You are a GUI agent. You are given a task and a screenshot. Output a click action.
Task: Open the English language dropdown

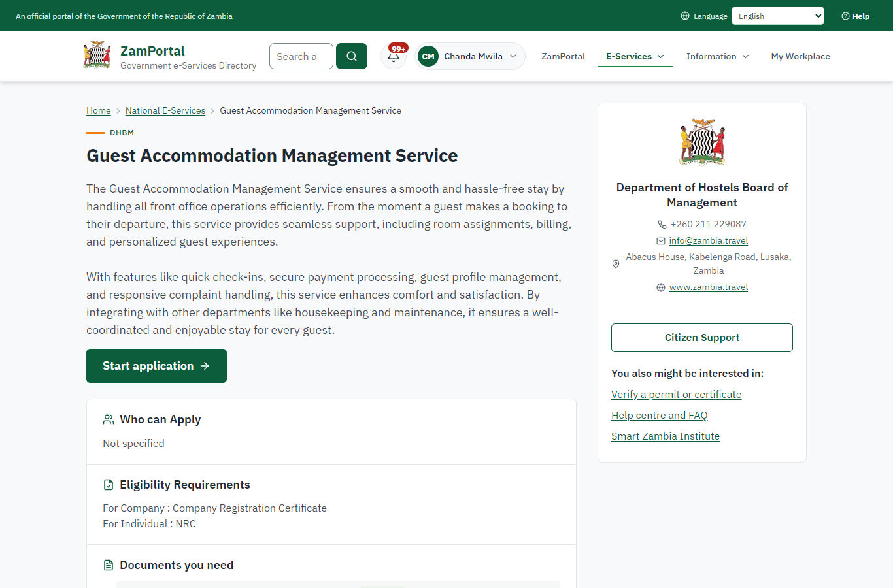coord(778,16)
